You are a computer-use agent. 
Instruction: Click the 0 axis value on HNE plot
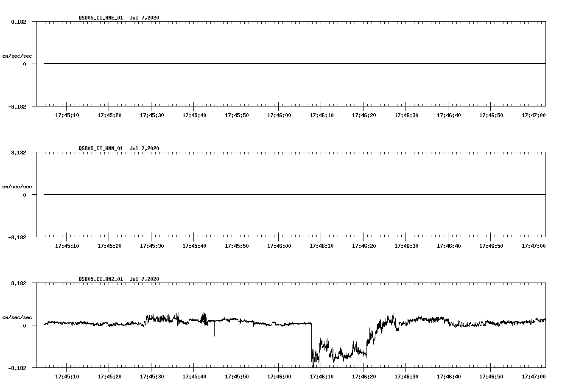pos(25,64)
